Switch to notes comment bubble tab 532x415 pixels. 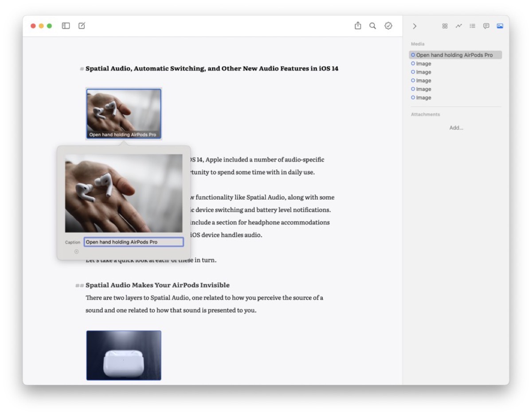point(486,26)
